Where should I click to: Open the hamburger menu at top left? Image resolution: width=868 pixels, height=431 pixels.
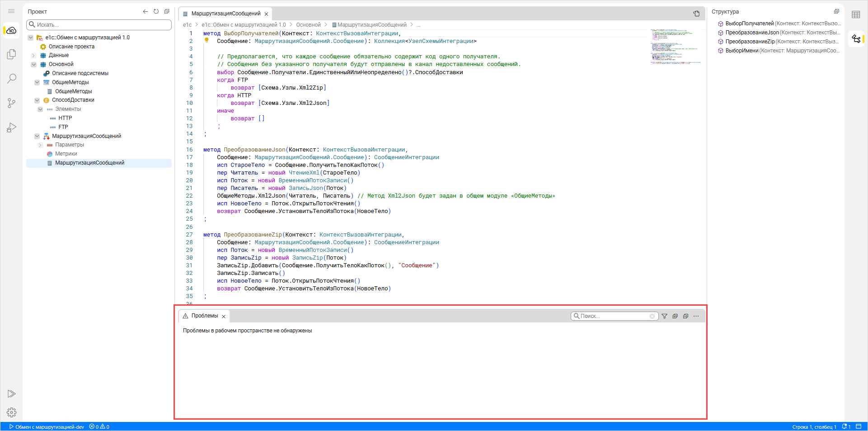(x=11, y=11)
